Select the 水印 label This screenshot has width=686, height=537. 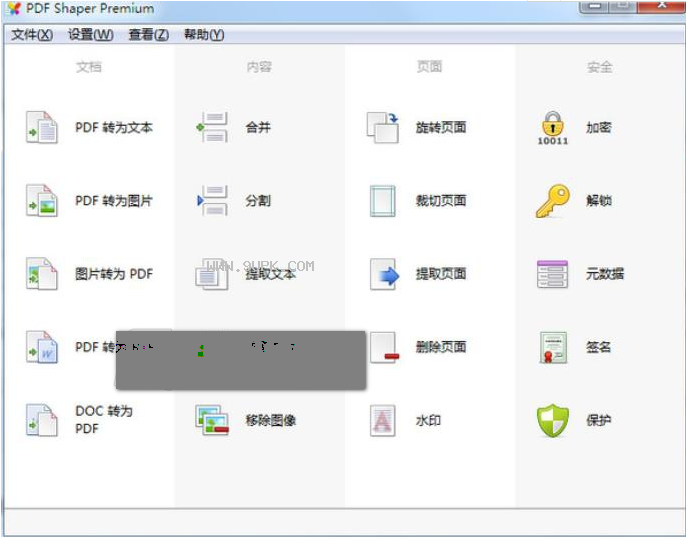428,420
